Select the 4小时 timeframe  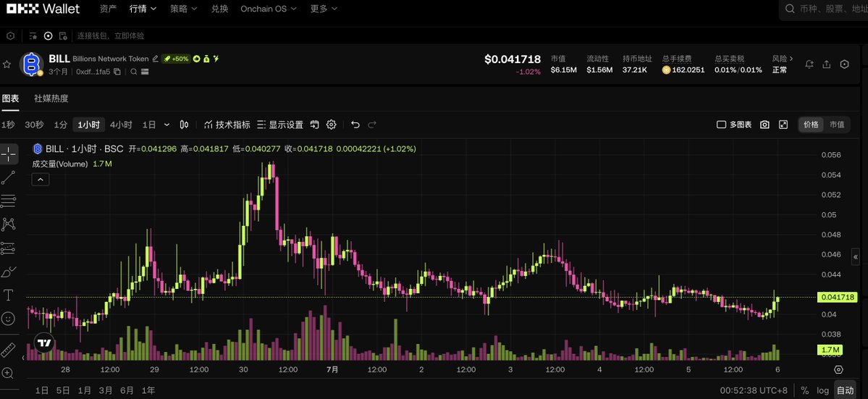click(121, 125)
